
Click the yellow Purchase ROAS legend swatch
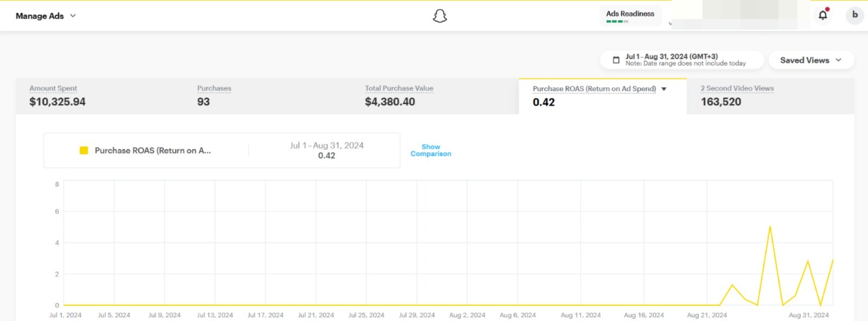pyautogui.click(x=84, y=151)
